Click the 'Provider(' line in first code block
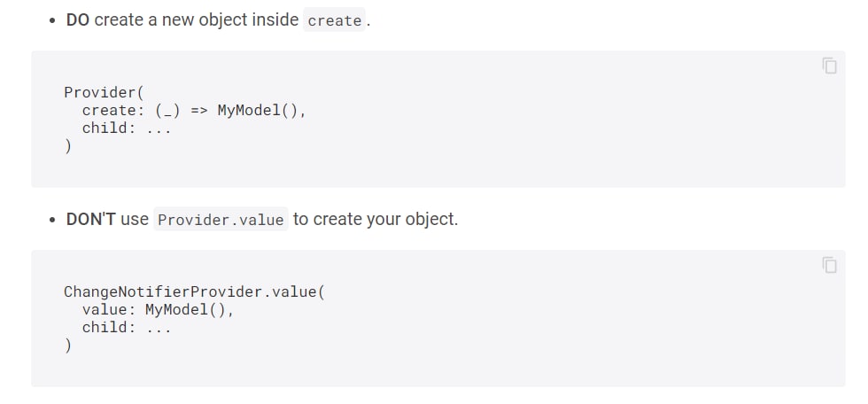Screen dimensions: 868x404 [x=104, y=92]
